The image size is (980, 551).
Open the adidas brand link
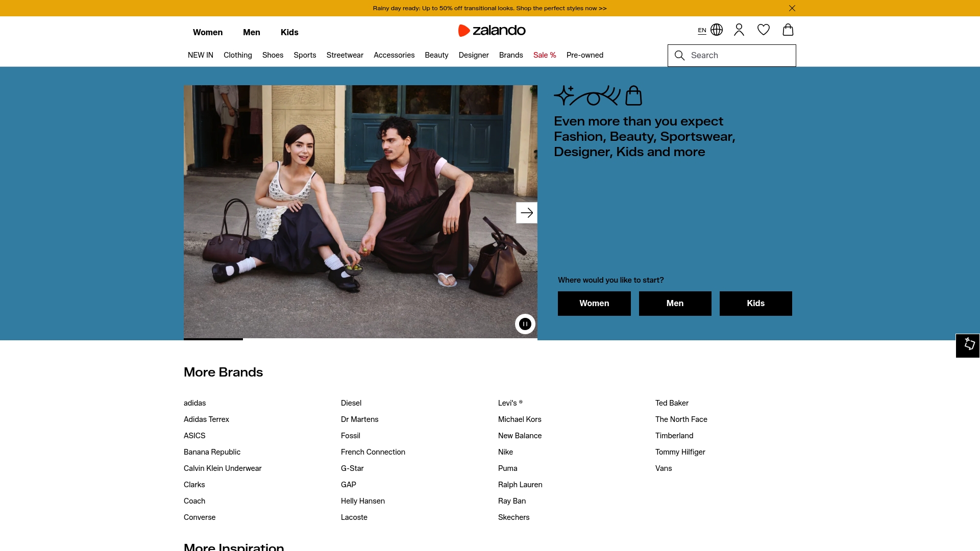coord(195,403)
